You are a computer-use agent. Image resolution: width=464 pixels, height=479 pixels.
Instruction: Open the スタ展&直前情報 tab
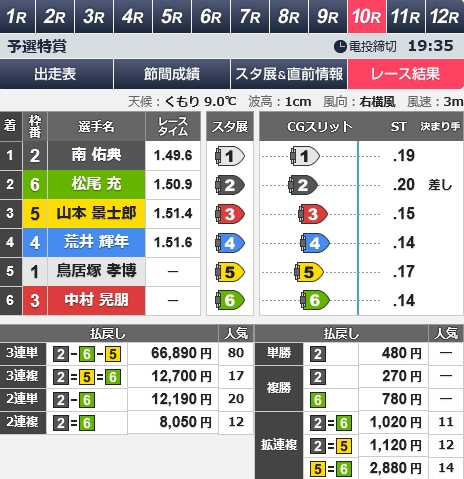(289, 74)
